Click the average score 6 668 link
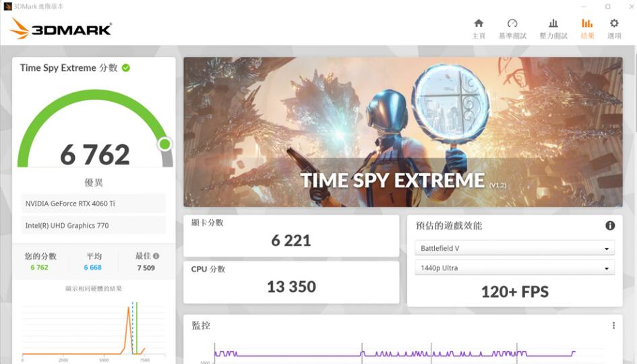 click(x=93, y=268)
